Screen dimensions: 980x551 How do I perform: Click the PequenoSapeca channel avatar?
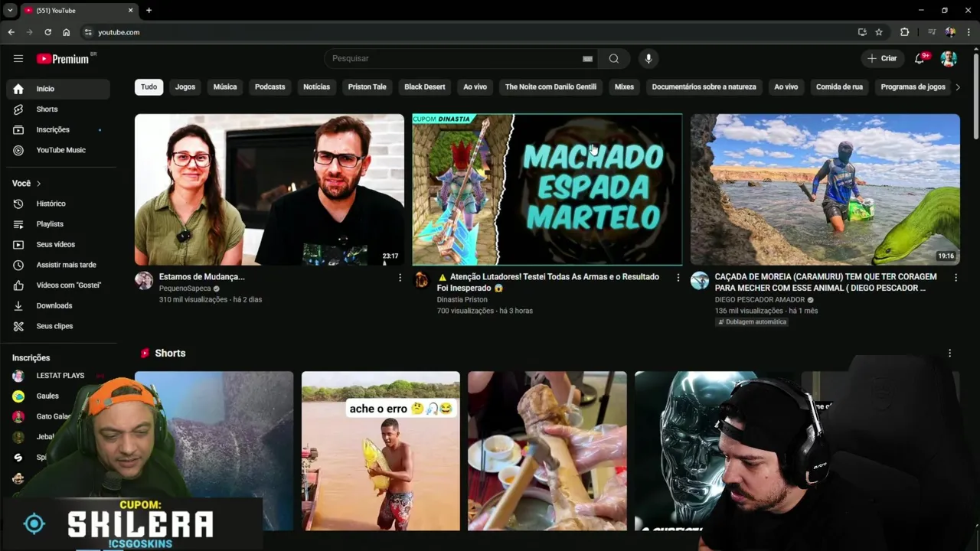coord(144,280)
